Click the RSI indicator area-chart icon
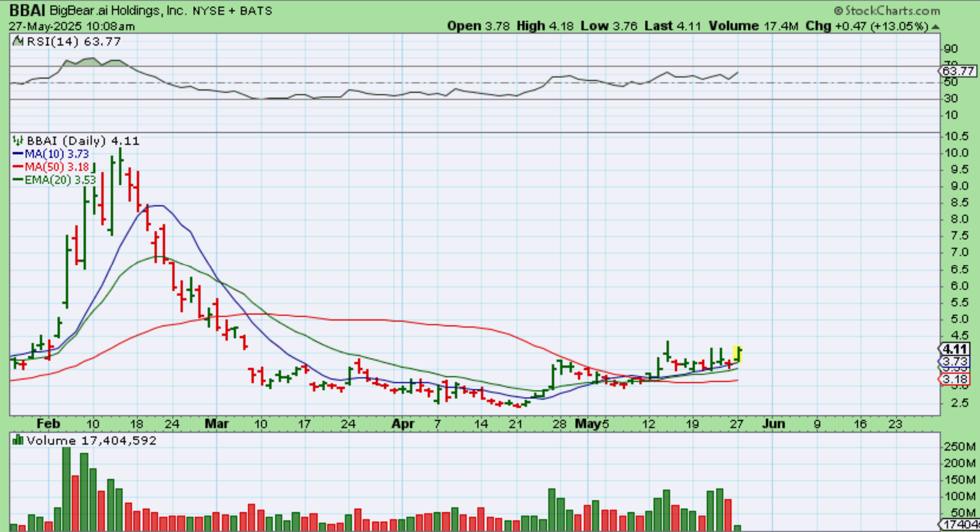 coord(18,41)
